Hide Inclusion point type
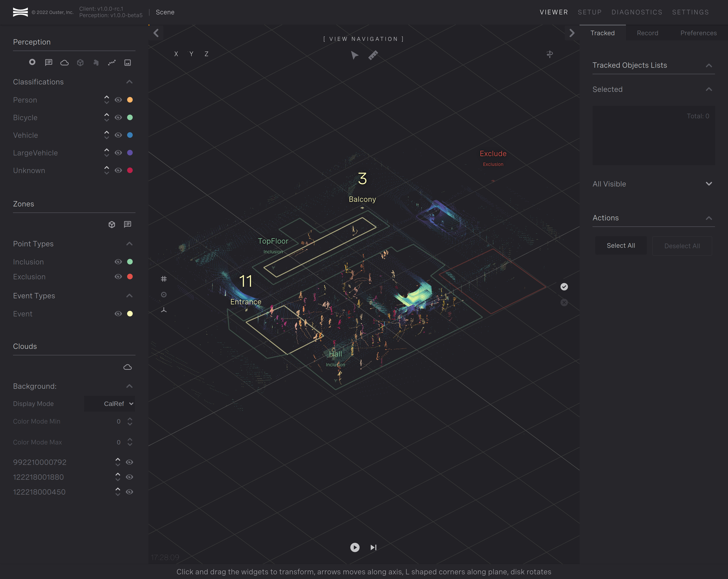 pos(118,262)
